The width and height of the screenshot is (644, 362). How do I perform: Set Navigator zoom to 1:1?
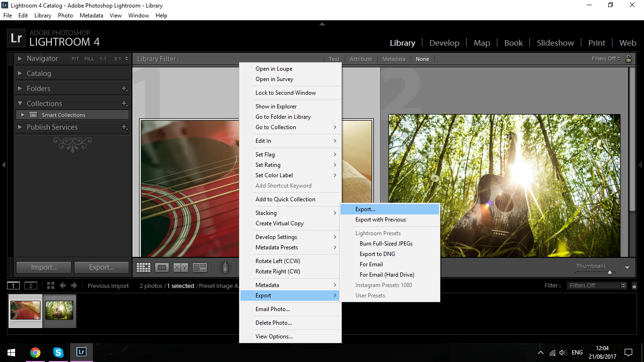coord(103,59)
